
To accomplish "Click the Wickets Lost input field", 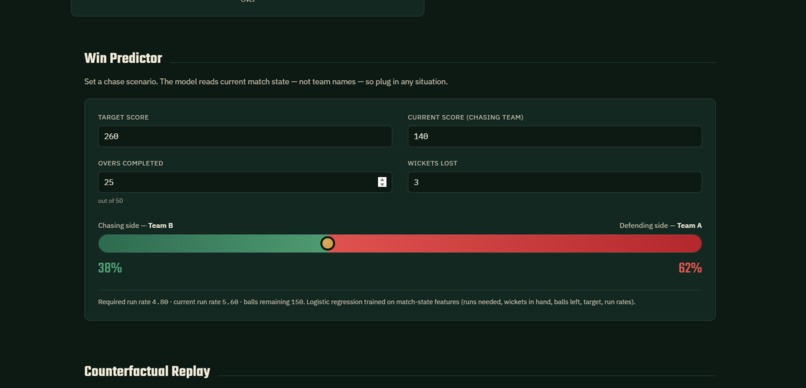I will pyautogui.click(x=555, y=182).
